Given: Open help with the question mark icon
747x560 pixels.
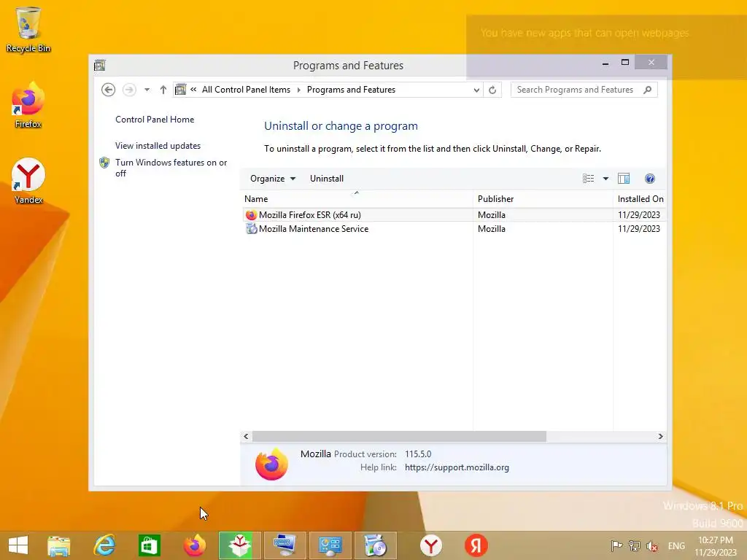Looking at the screenshot, I should point(650,179).
